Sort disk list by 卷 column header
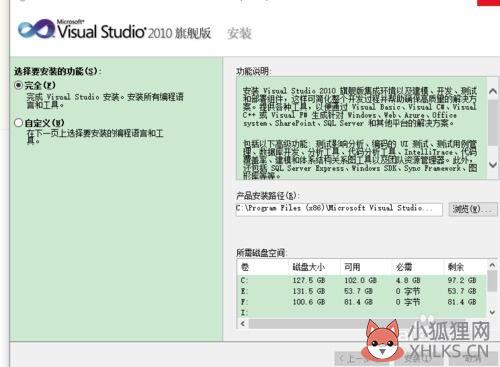 point(263,267)
